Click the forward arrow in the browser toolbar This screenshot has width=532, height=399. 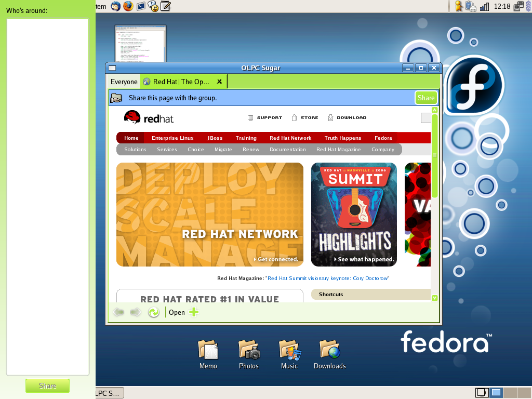pos(136,312)
